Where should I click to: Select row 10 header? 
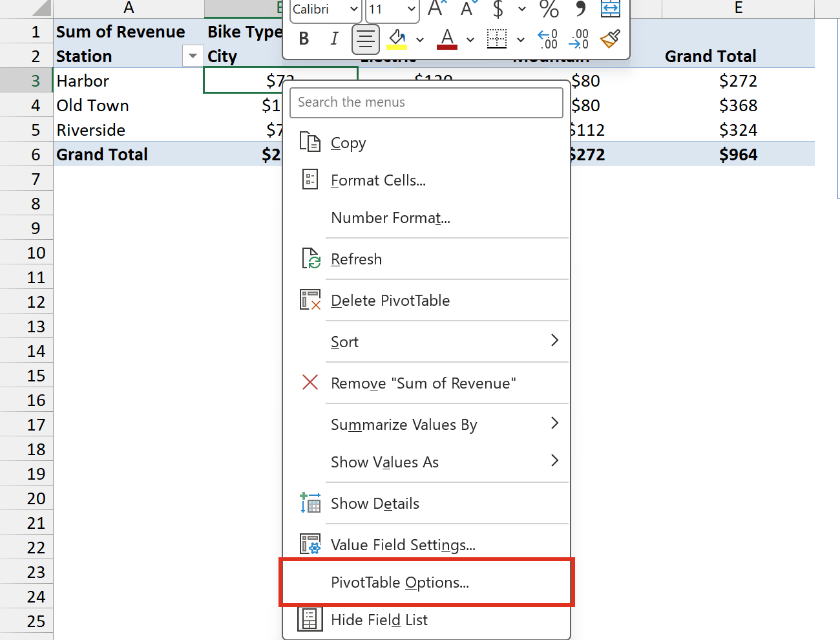coord(26,253)
